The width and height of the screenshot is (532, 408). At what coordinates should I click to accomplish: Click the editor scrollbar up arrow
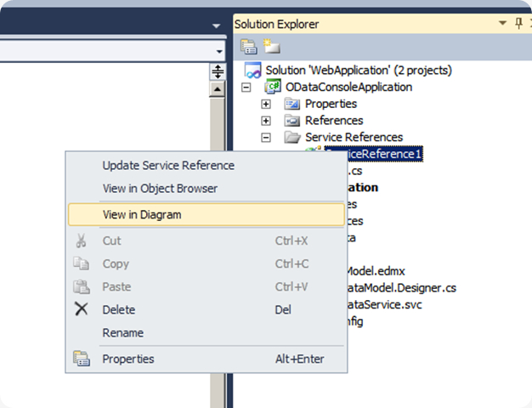[218, 89]
